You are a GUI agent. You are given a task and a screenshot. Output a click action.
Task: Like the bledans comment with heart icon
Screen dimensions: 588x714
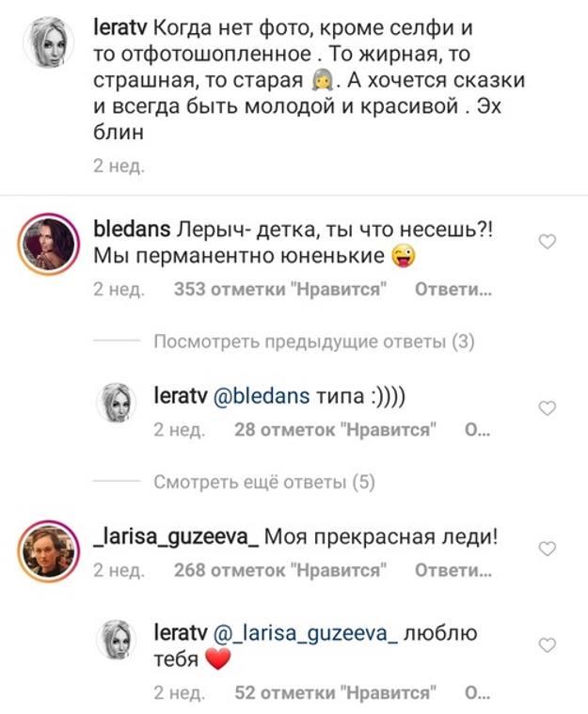coord(547,243)
